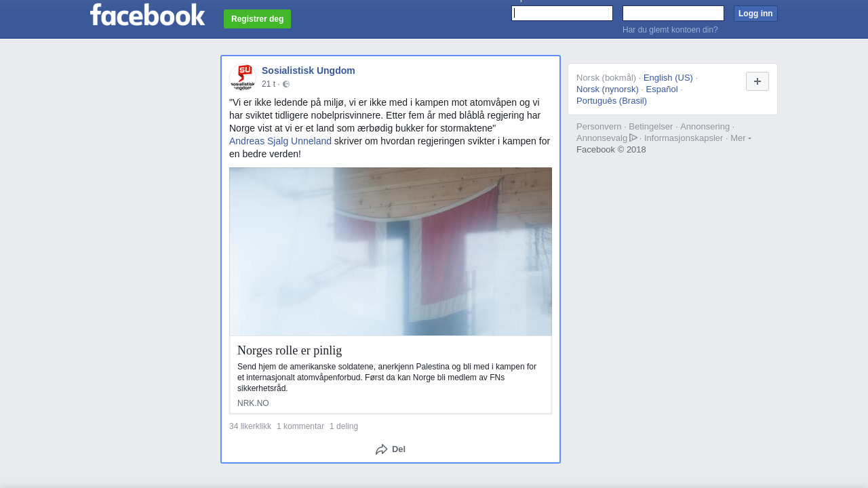Click the Logg inn button
The height and width of the screenshot is (488, 868).
tap(755, 14)
